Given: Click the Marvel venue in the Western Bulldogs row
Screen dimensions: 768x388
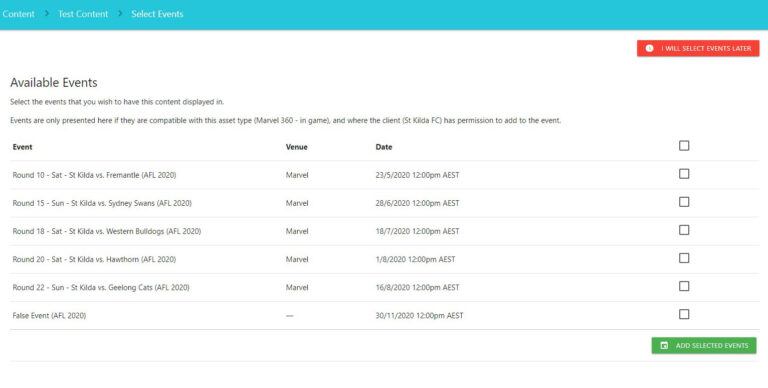Looking at the screenshot, I should pos(297,231).
